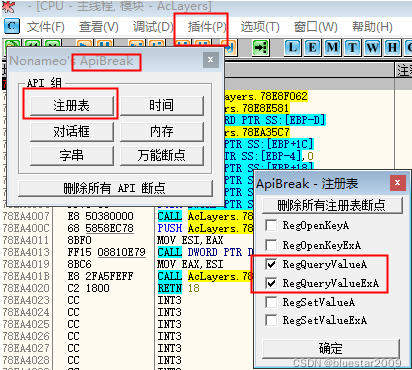The width and height of the screenshot is (412, 370).
Task: Open the 插件(P) plugins menu
Action: [x=207, y=27]
